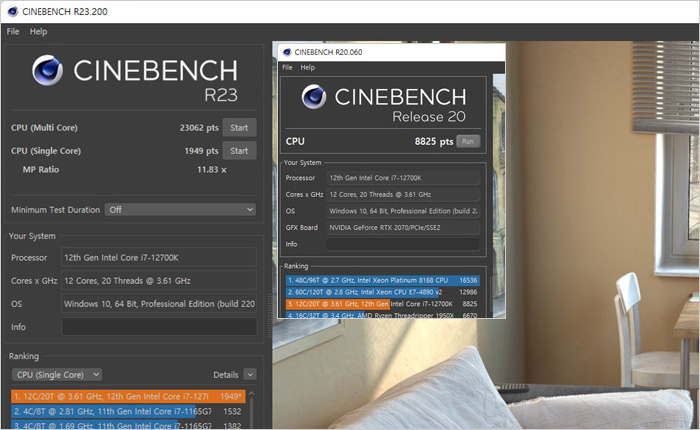Click the Info field in R23 Your System

click(159, 327)
